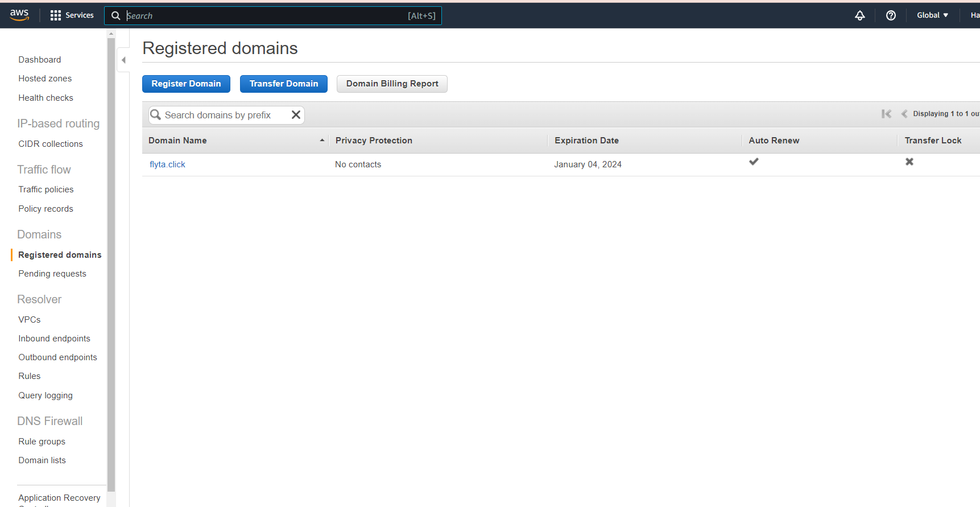
Task: Click the Domain Name sort arrow
Action: [322, 141]
